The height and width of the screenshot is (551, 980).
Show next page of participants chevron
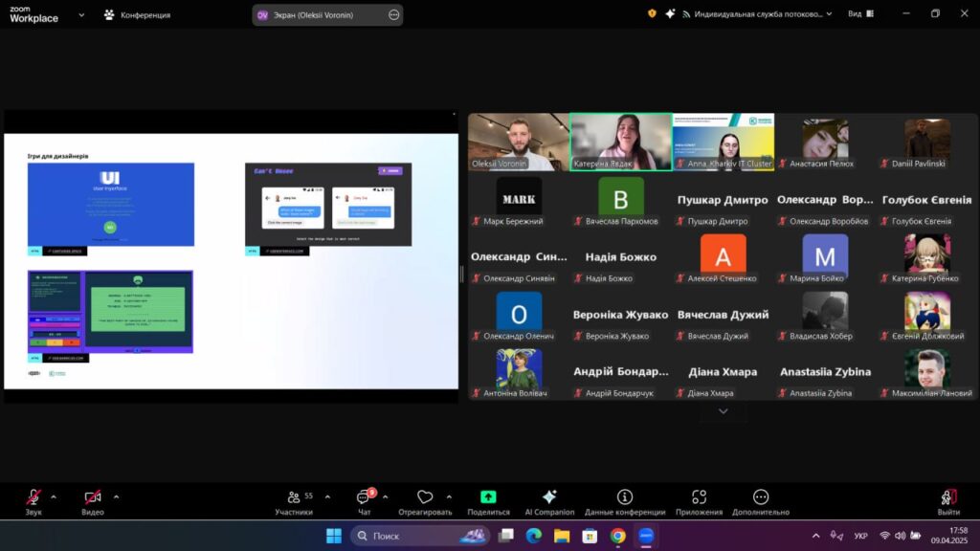click(724, 411)
